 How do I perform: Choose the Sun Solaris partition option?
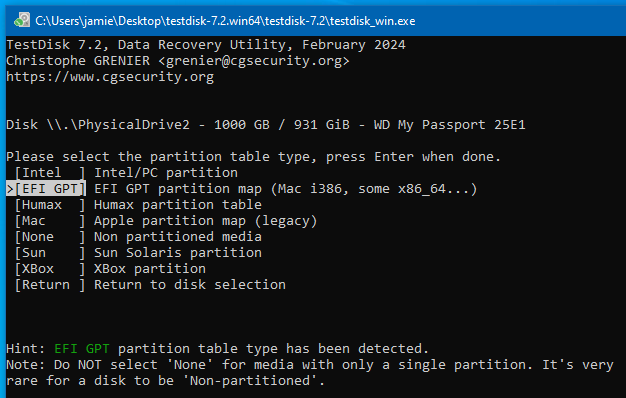coord(50,253)
